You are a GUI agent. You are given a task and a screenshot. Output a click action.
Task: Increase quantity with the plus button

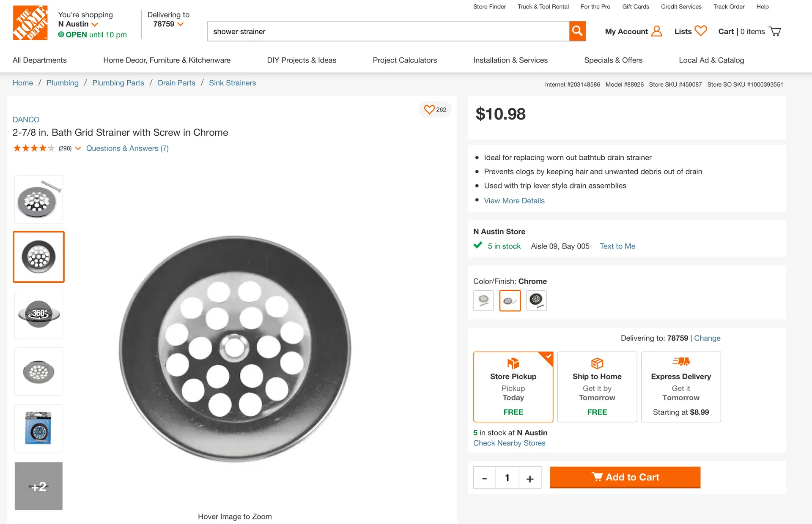(530, 478)
